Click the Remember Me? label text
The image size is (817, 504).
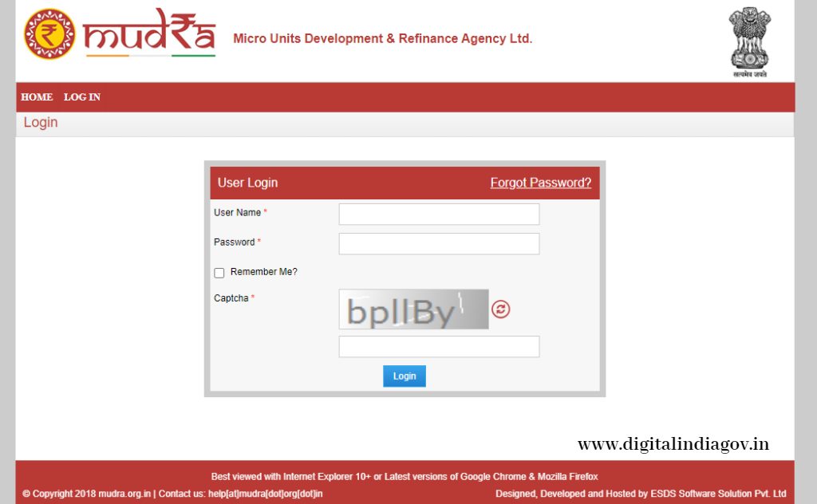tap(263, 272)
